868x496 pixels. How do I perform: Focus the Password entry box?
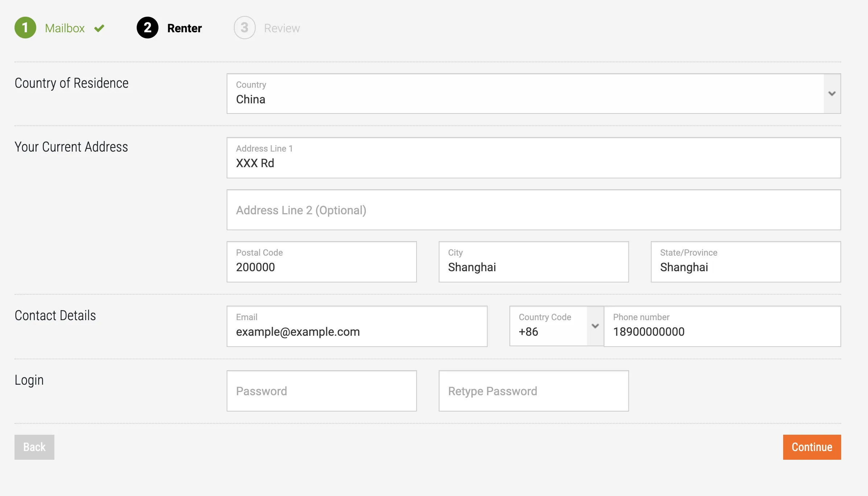click(x=321, y=390)
